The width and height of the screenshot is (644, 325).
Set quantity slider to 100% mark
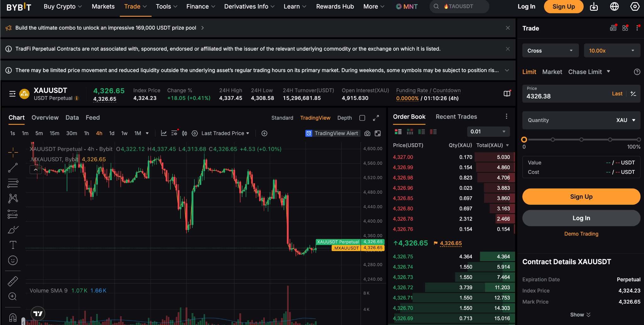pos(639,140)
